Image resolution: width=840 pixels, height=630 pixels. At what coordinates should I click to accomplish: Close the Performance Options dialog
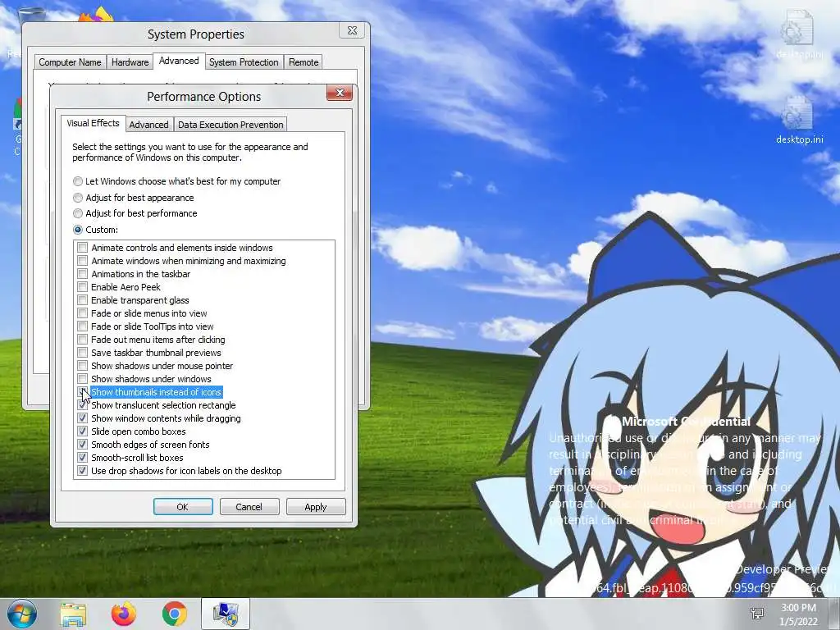[x=340, y=94]
